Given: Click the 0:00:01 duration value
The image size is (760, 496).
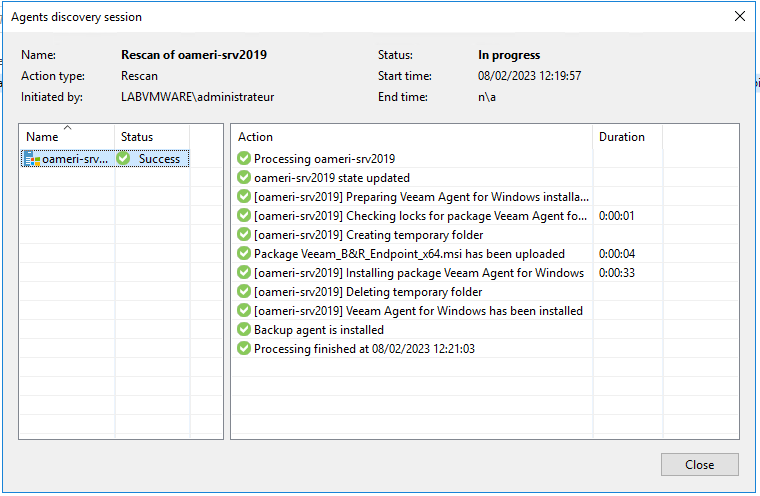Looking at the screenshot, I should click(616, 216).
